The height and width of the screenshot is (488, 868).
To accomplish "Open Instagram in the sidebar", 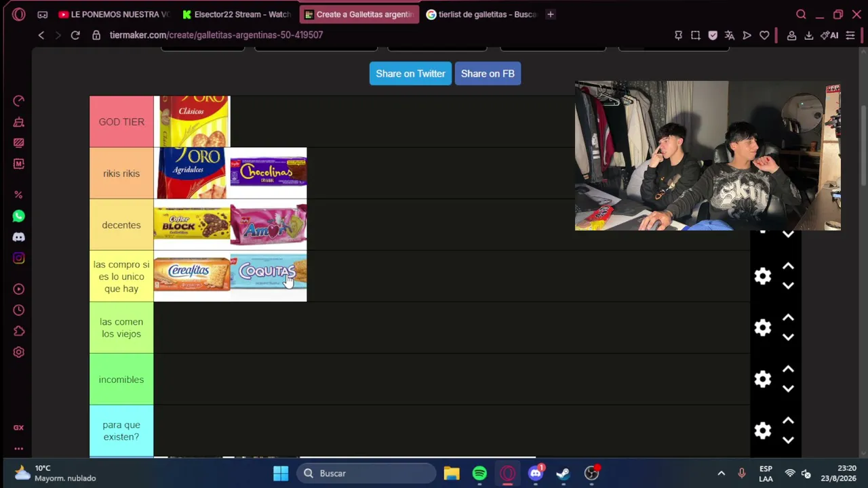I will (19, 258).
